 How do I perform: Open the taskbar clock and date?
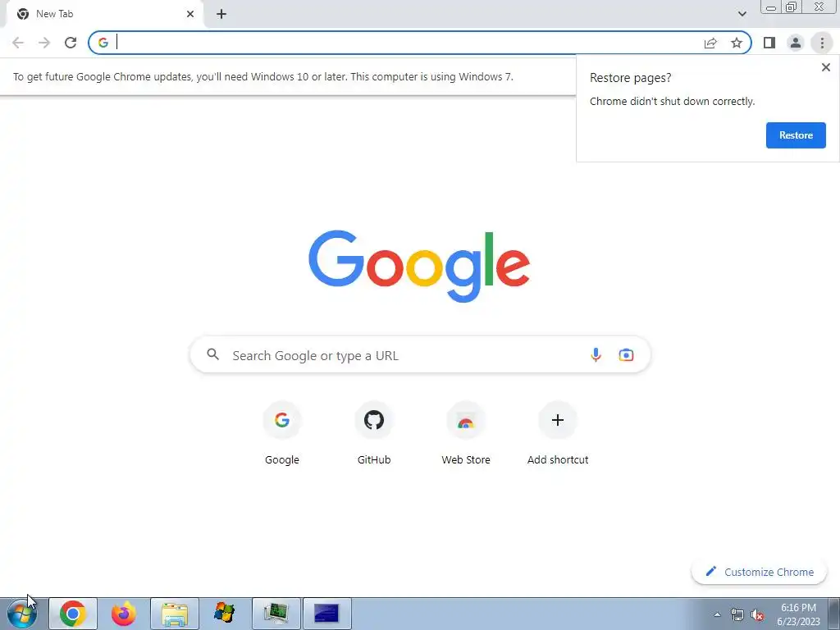point(798,614)
